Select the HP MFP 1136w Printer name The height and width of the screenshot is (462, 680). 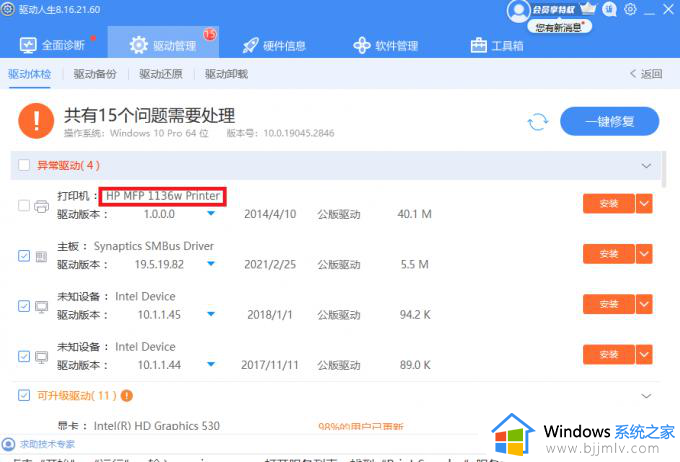(163, 196)
